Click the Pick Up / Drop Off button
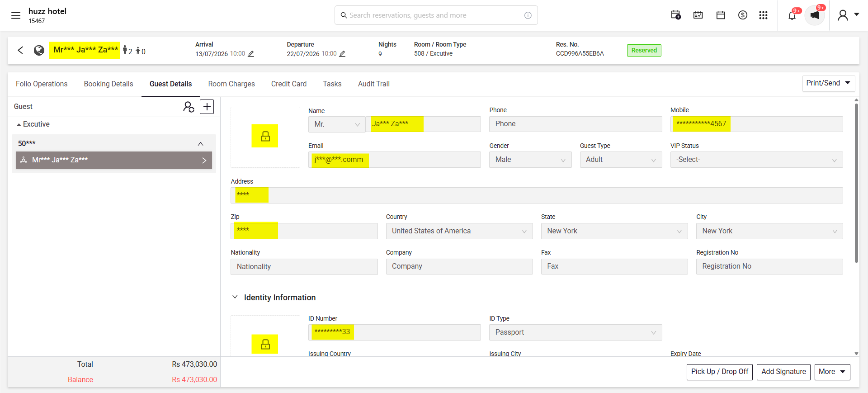This screenshot has width=868, height=393. click(720, 372)
